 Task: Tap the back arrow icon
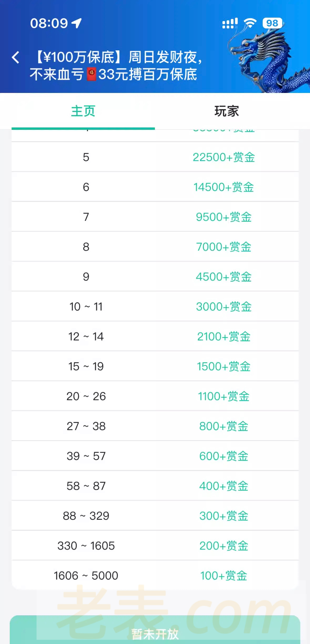16,57
